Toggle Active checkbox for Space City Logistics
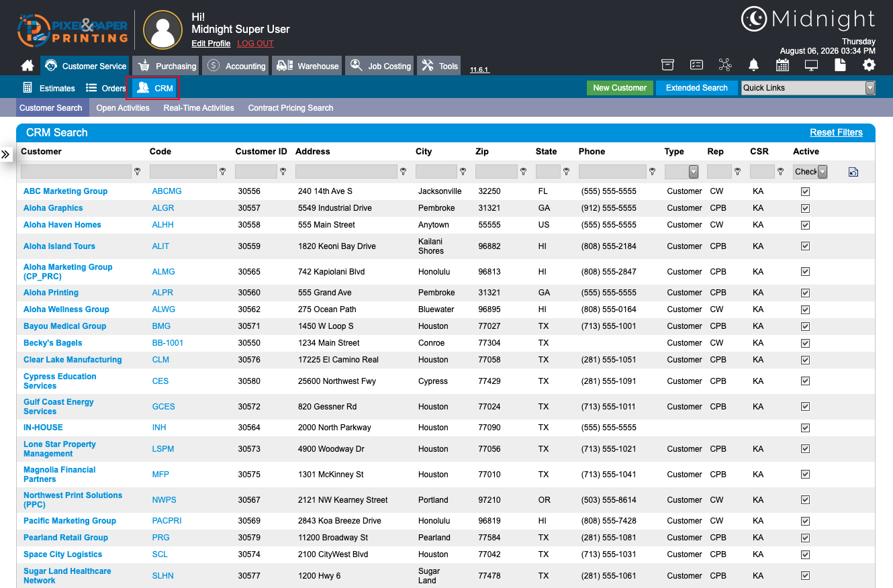893x588 pixels. (806, 554)
